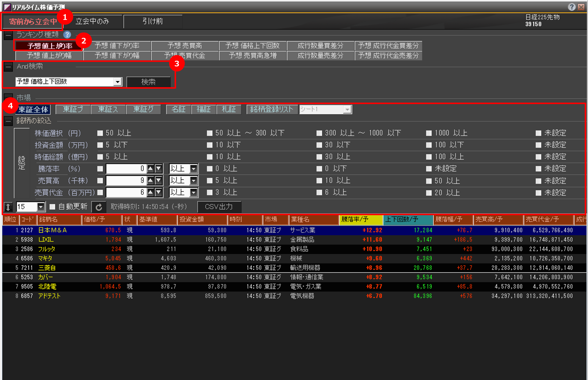Select 成行数量売差分 ranking

(320, 55)
